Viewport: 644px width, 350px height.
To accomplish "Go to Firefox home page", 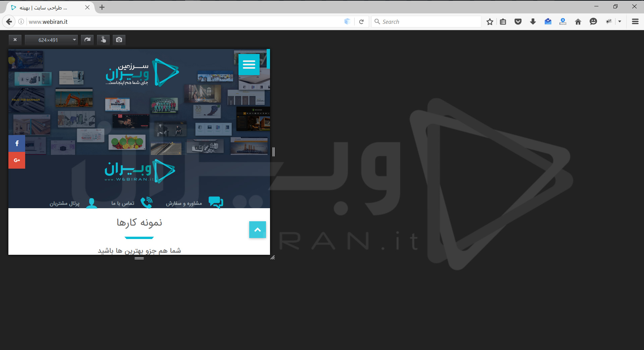I will (x=578, y=22).
